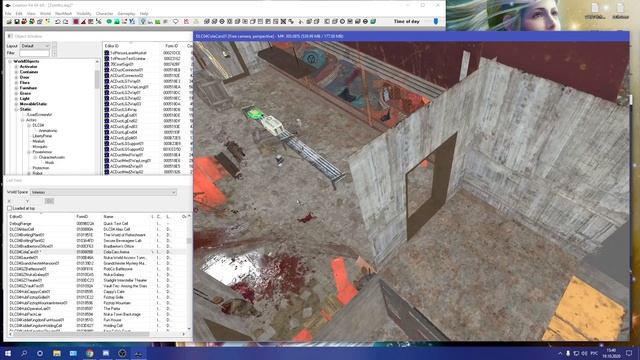Screen dimensions: 640x360
Task: Click the X coordinate field
Action: click(x=18, y=201)
